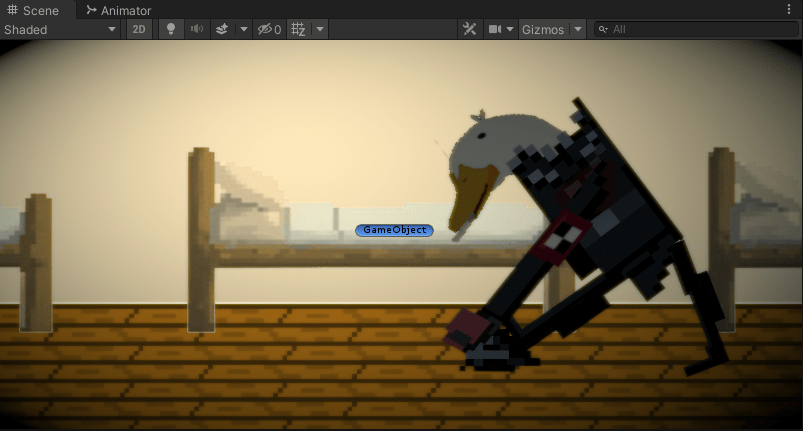Toggle scene effects layer icon
Viewport: 803px width, 431px height.
223,29
